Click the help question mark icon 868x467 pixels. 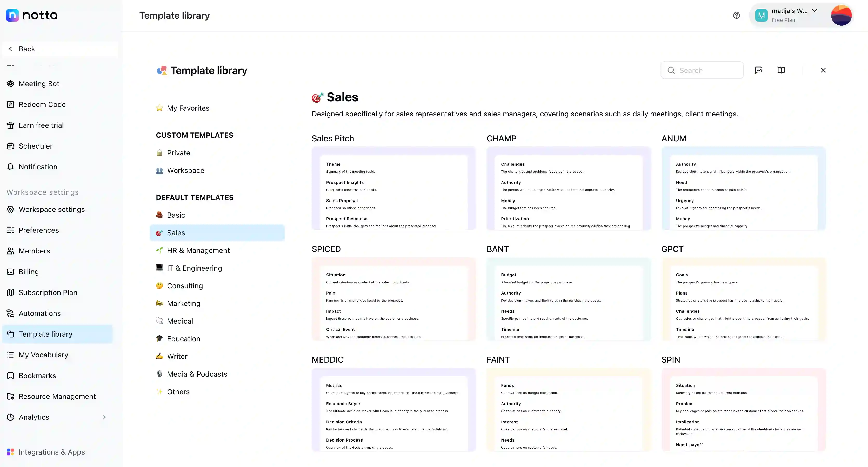click(736, 15)
